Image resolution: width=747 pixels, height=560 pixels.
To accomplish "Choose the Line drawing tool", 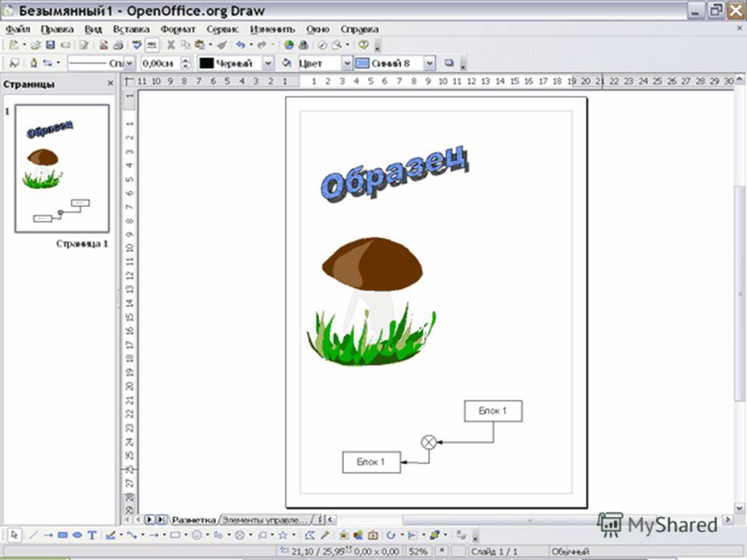I will pyautogui.click(x=33, y=535).
